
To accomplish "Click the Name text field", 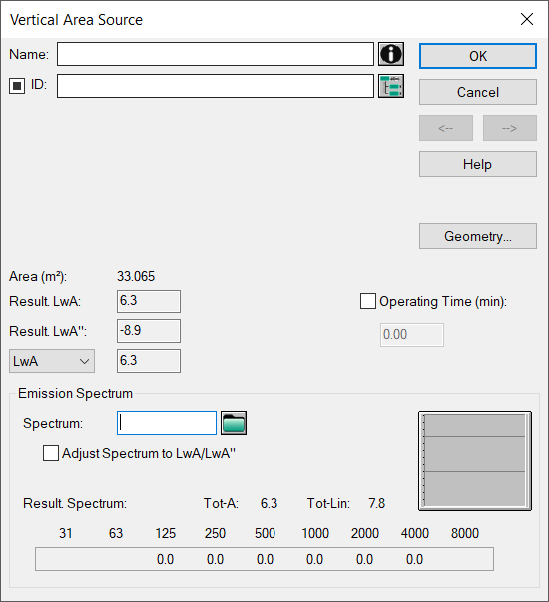I will tap(215, 54).
